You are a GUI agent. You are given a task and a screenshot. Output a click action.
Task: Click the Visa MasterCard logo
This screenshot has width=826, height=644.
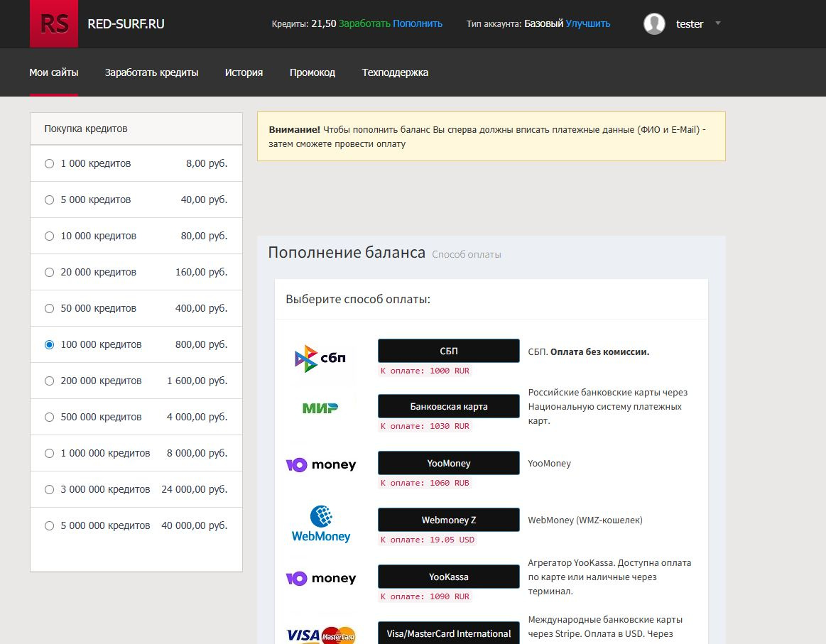click(x=321, y=635)
